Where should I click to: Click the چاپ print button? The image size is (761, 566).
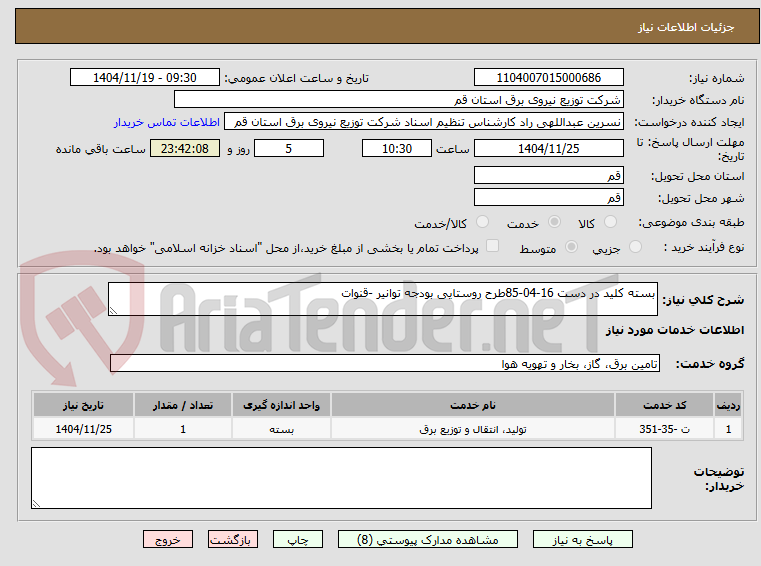[x=298, y=539]
